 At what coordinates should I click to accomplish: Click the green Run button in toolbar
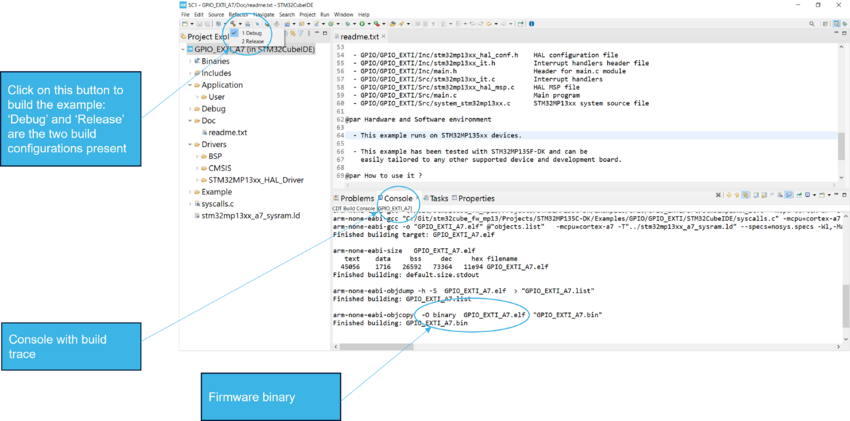362,24
